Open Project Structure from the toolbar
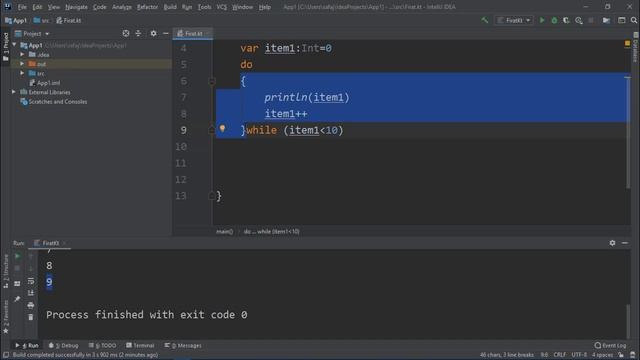The height and width of the screenshot is (360, 640). click(607, 20)
